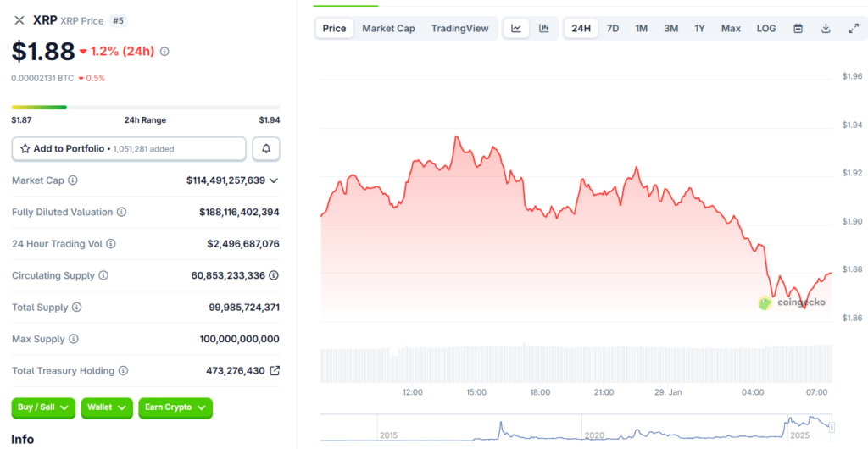Click Add to Portfolio button
This screenshot has height=449, width=868.
[x=129, y=149]
